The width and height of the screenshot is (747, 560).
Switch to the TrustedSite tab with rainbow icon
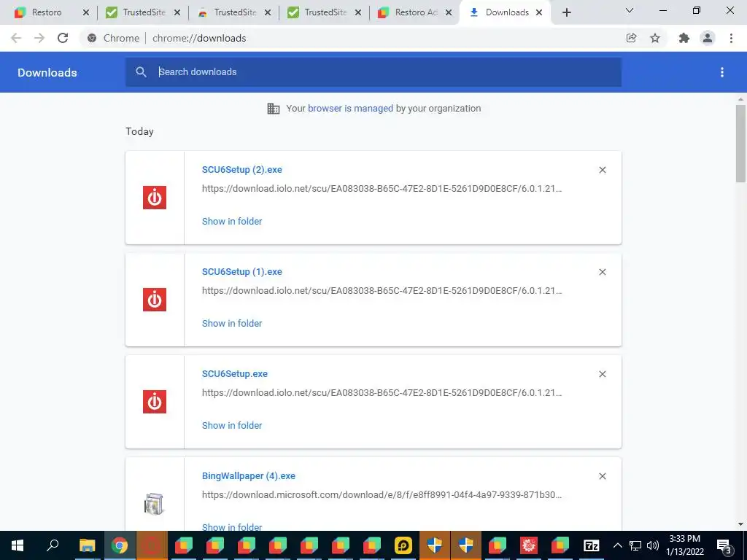233,12
